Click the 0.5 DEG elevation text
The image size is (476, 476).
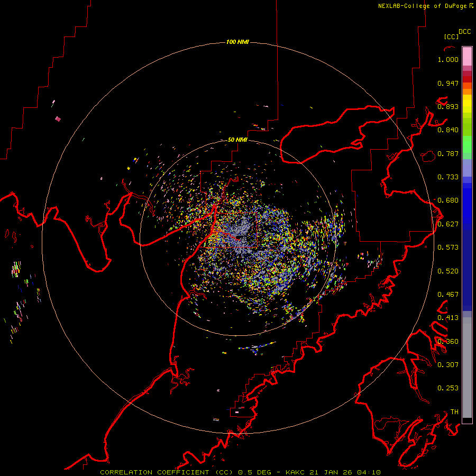click(255, 472)
